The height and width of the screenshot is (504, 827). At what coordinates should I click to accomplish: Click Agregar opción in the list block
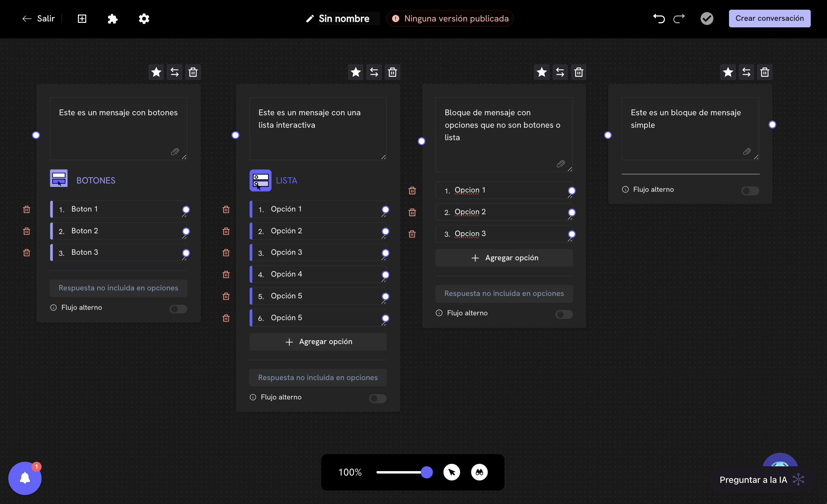coord(318,342)
